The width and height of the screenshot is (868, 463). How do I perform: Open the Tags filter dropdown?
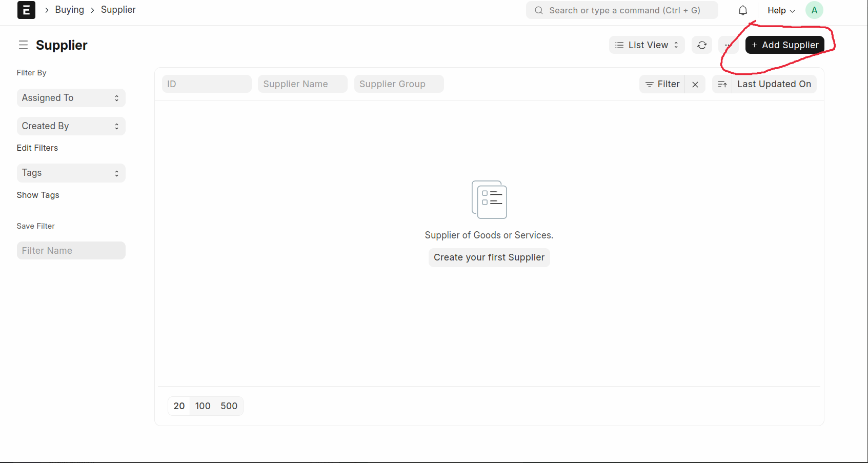[71, 173]
